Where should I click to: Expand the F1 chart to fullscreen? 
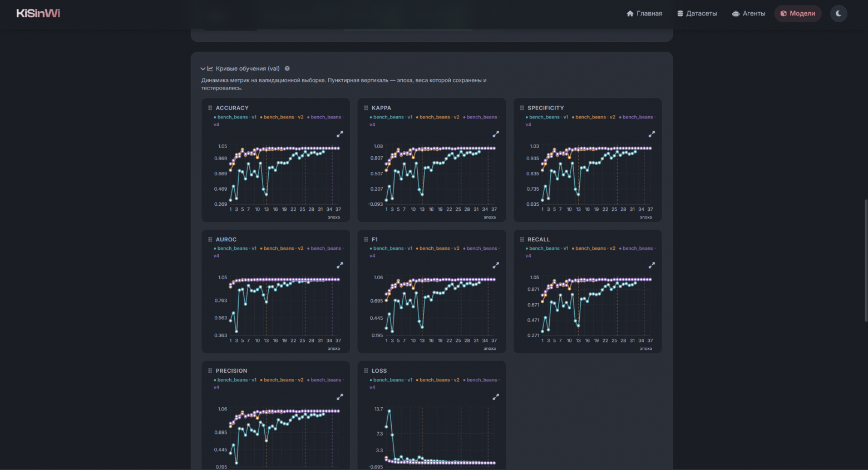[496, 265]
